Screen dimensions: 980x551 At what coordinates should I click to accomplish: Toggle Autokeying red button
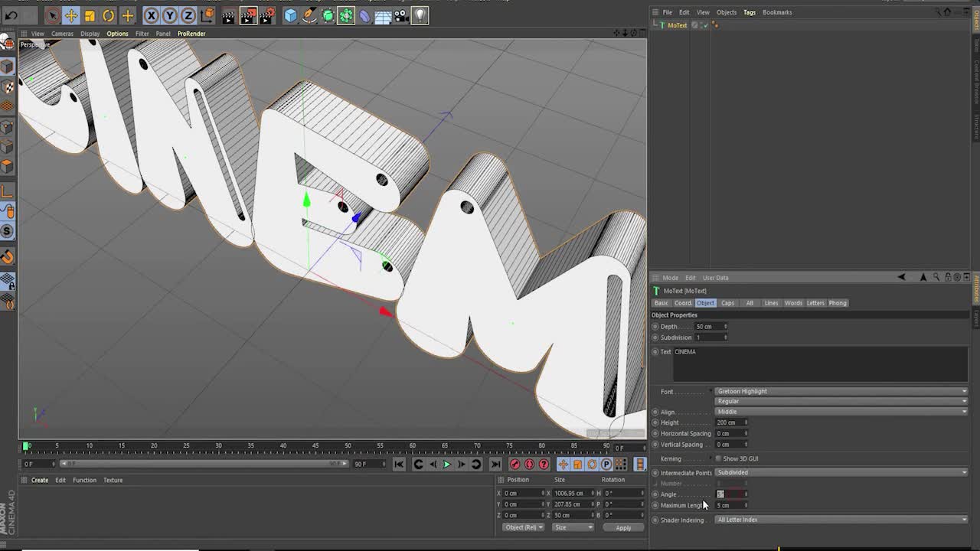529,465
